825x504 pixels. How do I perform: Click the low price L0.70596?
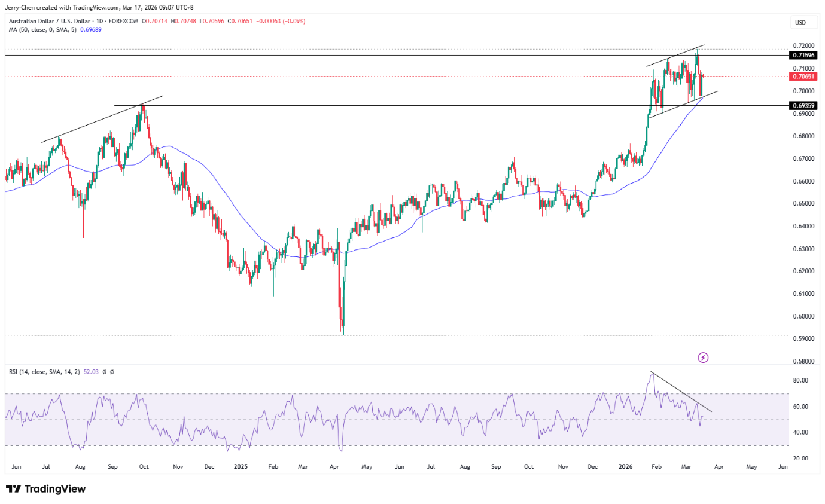click(x=212, y=22)
